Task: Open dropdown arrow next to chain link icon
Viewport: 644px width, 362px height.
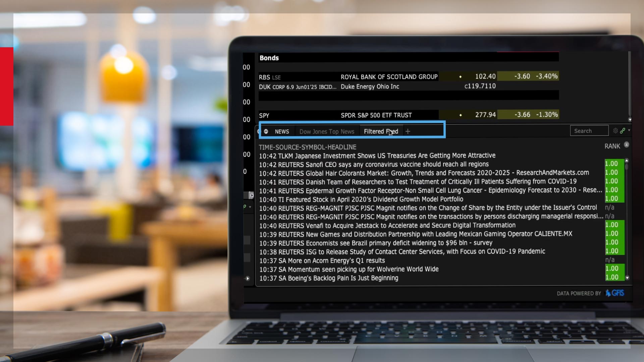Action: tap(629, 130)
